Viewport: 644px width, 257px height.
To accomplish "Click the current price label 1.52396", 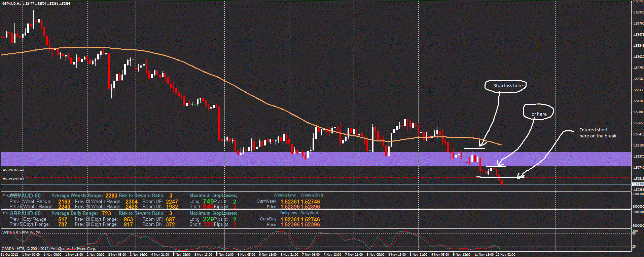I will coord(638,184).
